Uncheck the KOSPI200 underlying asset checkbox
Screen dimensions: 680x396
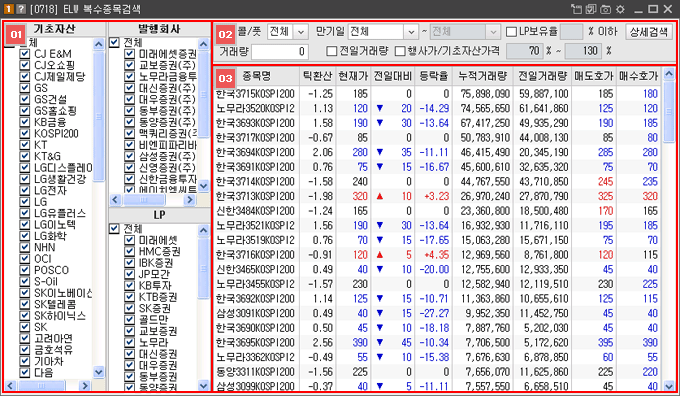click(25, 134)
